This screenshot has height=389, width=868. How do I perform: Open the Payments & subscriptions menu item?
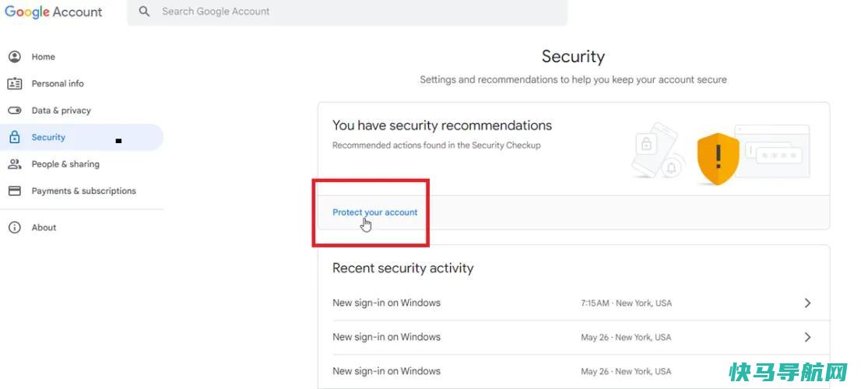point(82,191)
